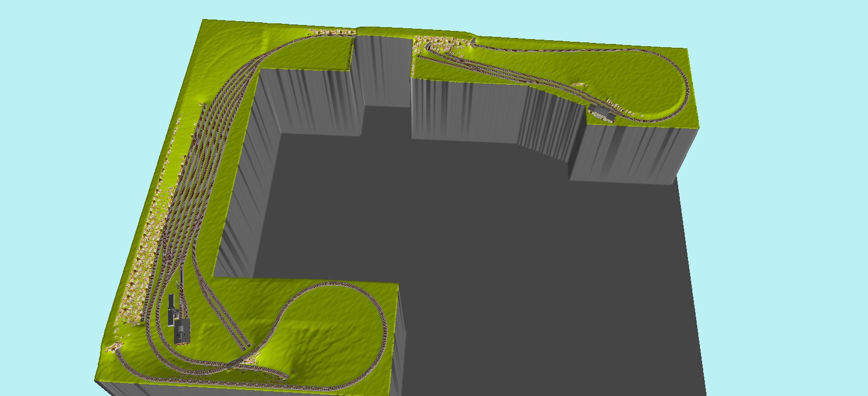Image resolution: width=868 pixels, height=396 pixels.
Task: Click the gray notch wall at top center
Action: click(383, 71)
